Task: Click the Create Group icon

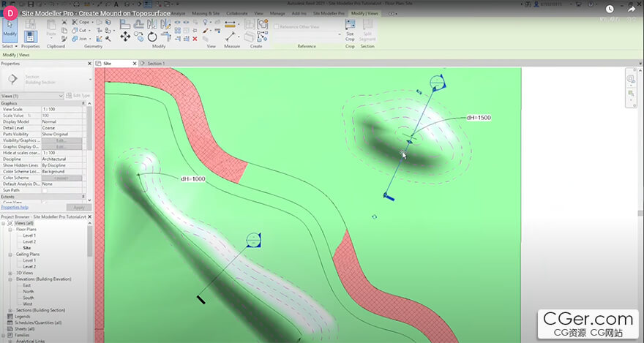Action: click(263, 24)
